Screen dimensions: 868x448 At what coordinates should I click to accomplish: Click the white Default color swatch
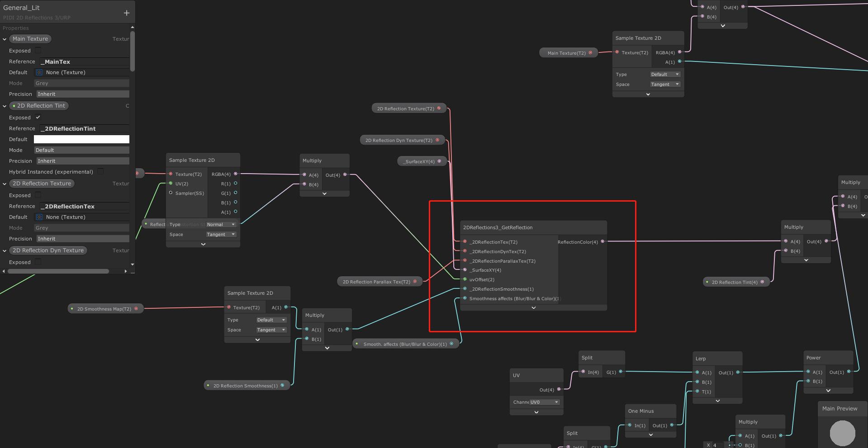click(81, 139)
